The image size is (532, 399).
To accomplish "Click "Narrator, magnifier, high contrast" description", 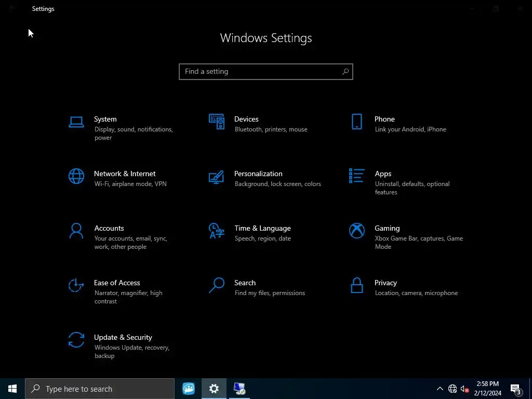I will pyautogui.click(x=128, y=297).
